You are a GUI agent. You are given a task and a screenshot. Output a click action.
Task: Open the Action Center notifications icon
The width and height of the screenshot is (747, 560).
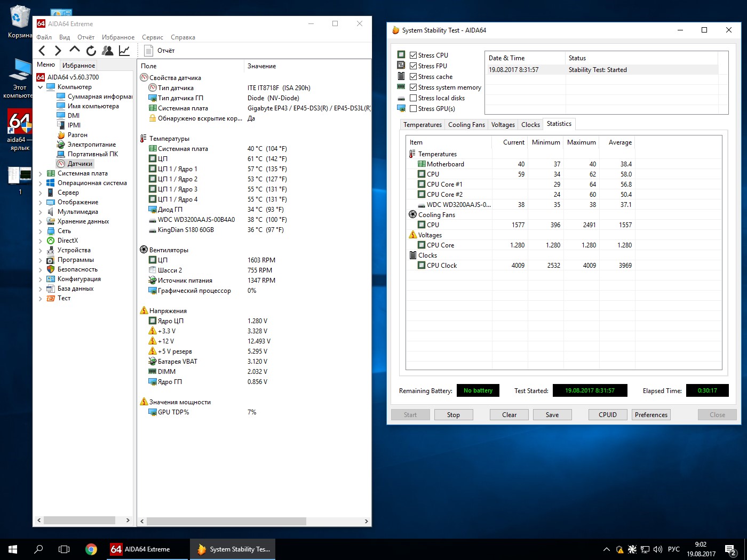[730, 550]
